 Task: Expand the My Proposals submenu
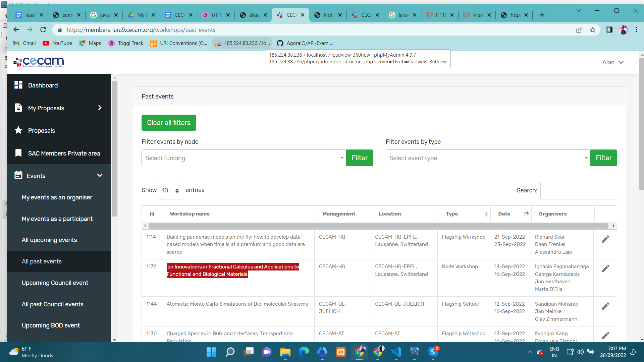tap(100, 108)
